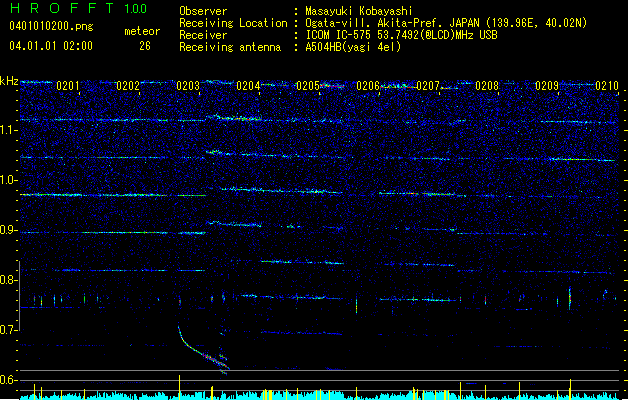Click receiver text ICOM IC-575 53.7492 MHz USB

402,35
